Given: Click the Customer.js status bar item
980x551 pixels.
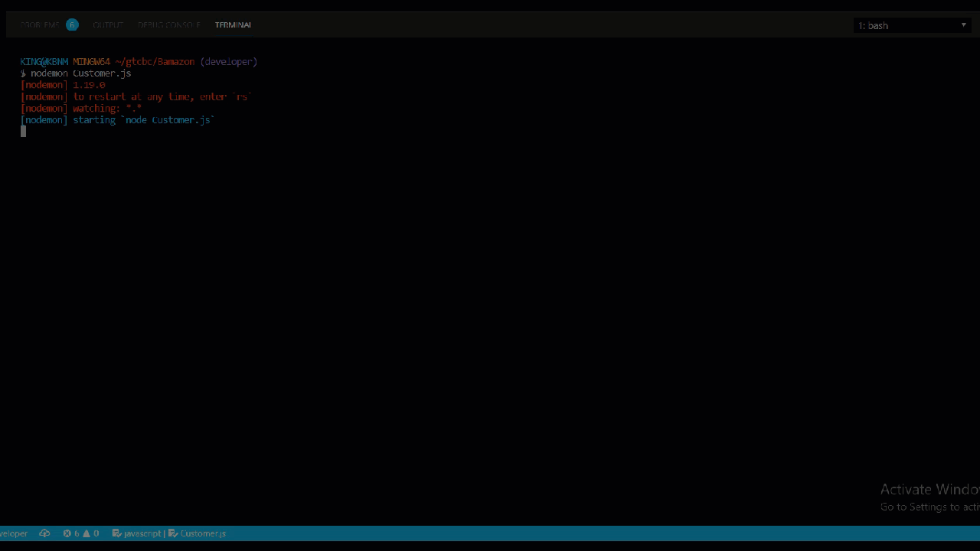Looking at the screenshot, I should pyautogui.click(x=198, y=533).
